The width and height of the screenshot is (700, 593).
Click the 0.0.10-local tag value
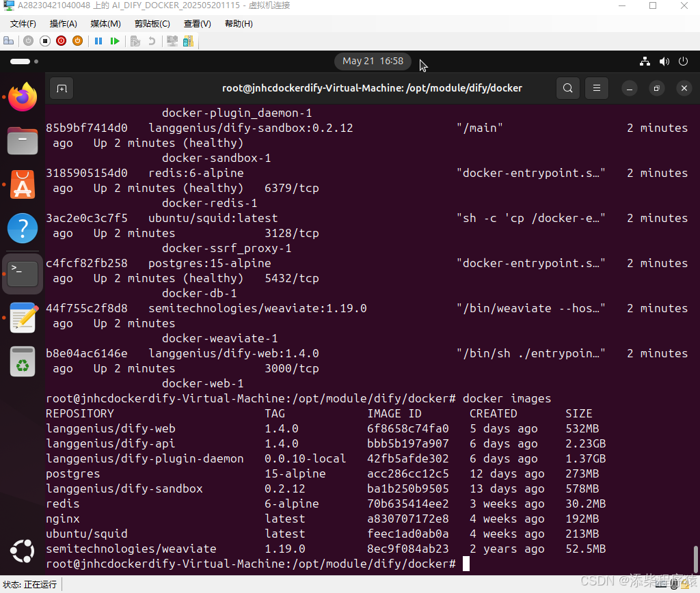(306, 458)
